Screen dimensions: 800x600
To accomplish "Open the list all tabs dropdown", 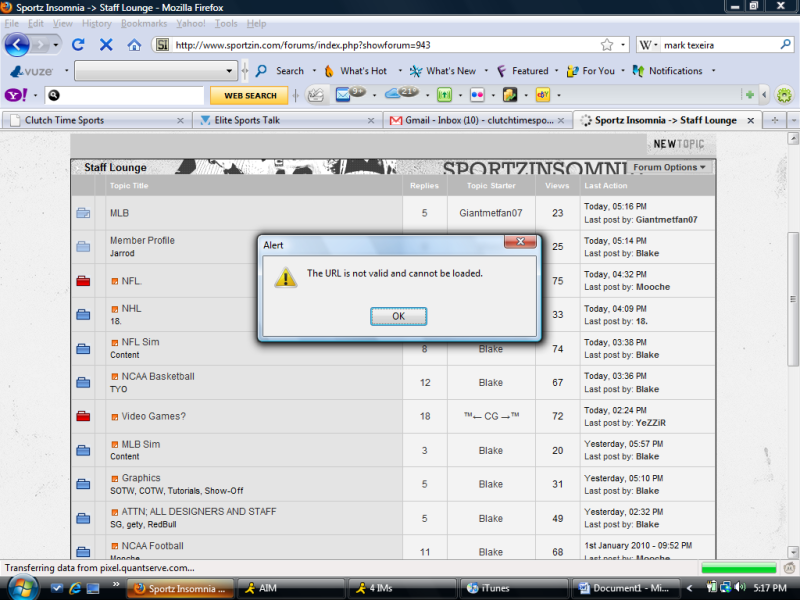I will [793, 120].
